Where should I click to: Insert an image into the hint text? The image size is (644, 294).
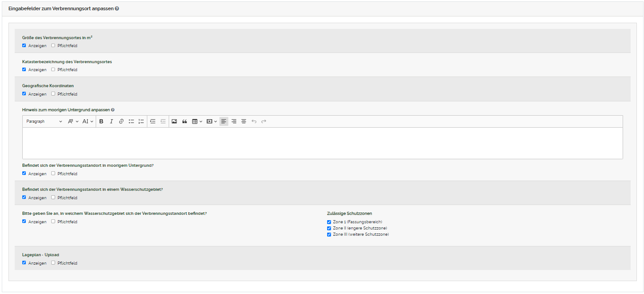click(x=174, y=121)
